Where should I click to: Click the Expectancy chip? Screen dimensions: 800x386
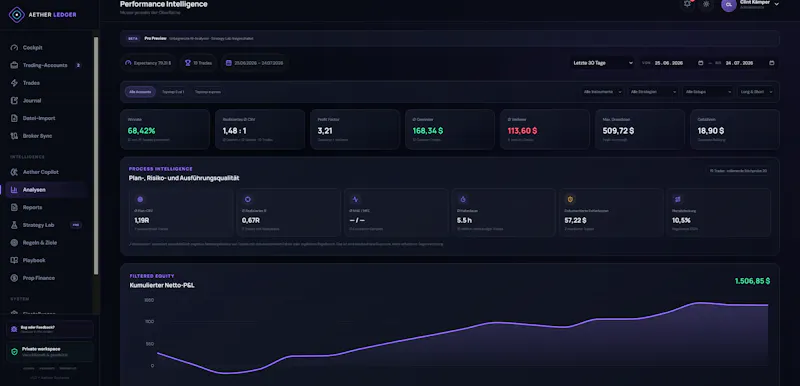point(148,63)
